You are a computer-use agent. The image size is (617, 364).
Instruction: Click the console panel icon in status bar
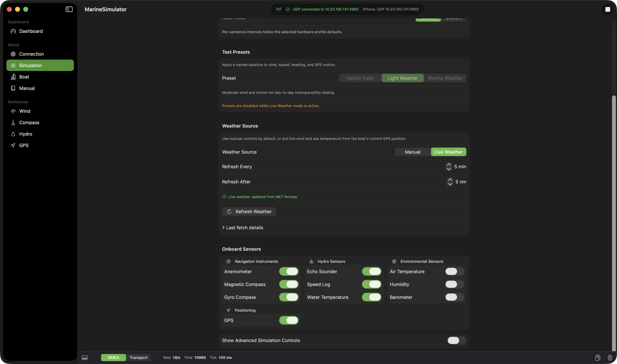[x=85, y=358]
